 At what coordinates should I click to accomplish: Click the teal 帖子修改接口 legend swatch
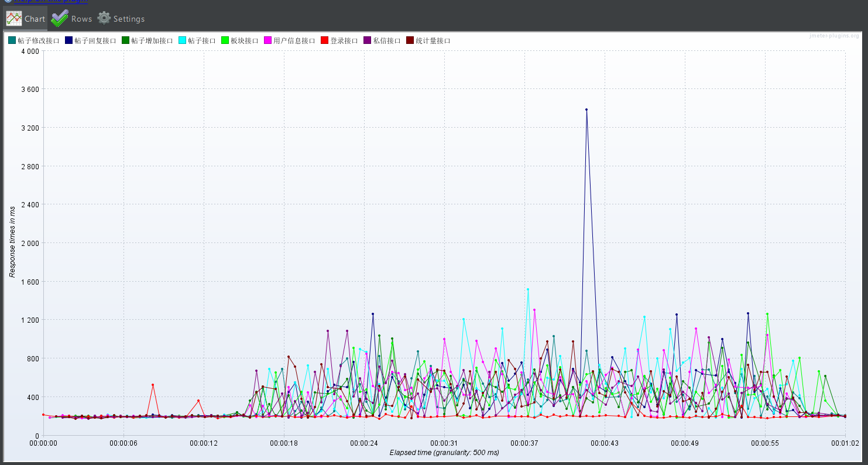click(12, 40)
